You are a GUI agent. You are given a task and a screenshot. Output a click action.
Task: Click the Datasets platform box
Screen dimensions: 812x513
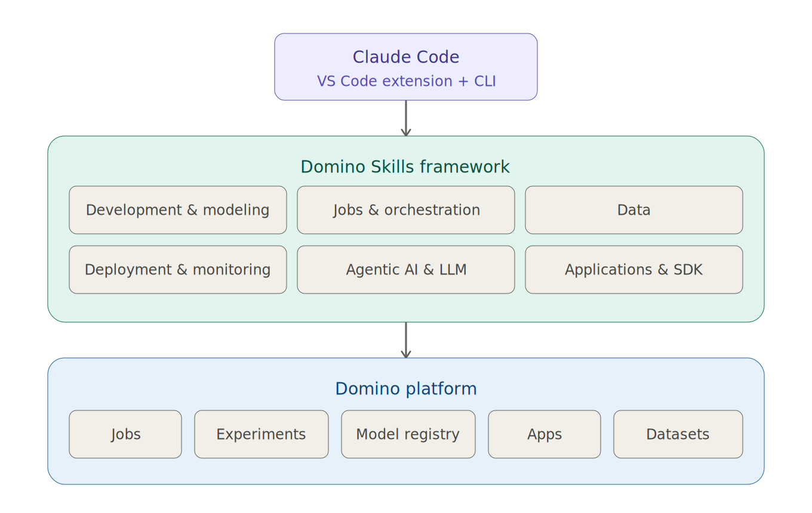[678, 434]
